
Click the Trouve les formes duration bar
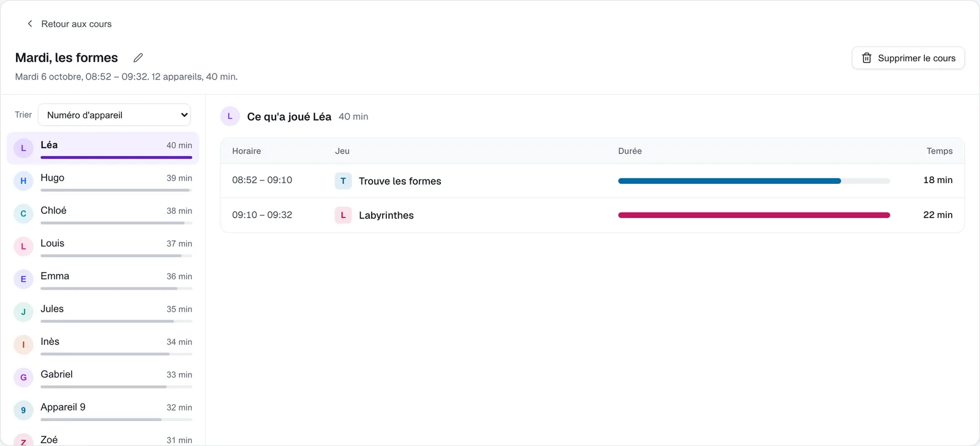[754, 181]
